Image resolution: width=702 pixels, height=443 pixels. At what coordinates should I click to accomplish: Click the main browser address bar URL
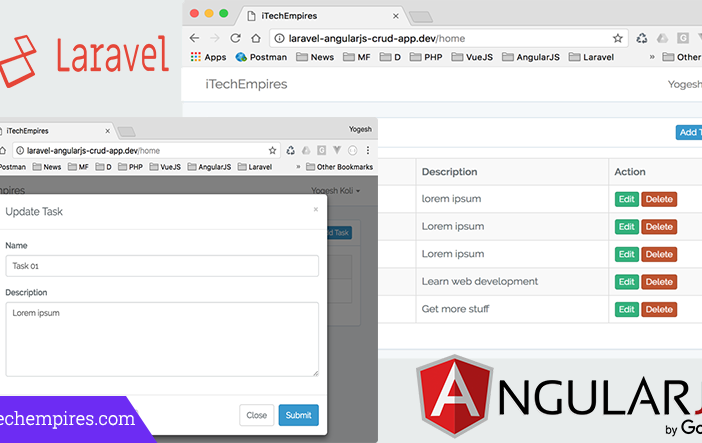377,39
